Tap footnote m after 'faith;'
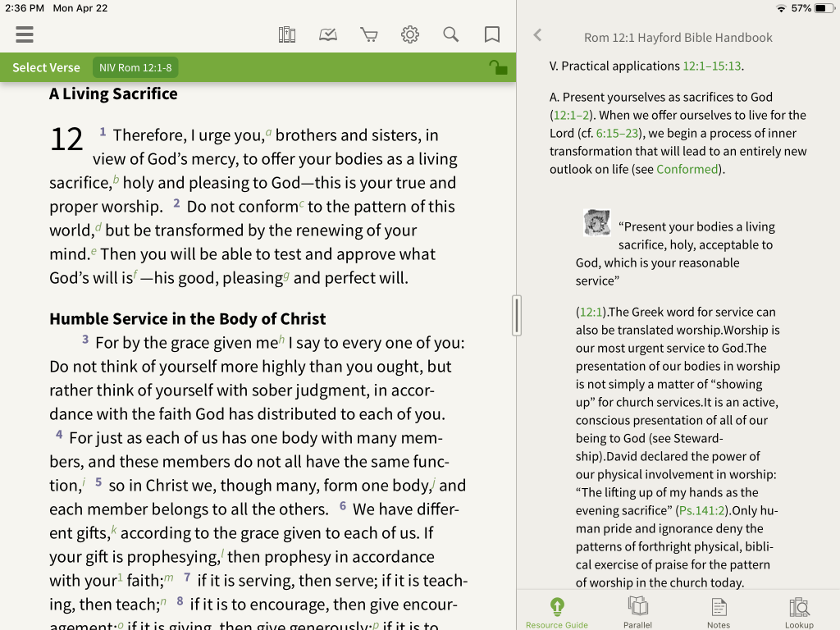This screenshot has height=630, width=840. (x=169, y=577)
